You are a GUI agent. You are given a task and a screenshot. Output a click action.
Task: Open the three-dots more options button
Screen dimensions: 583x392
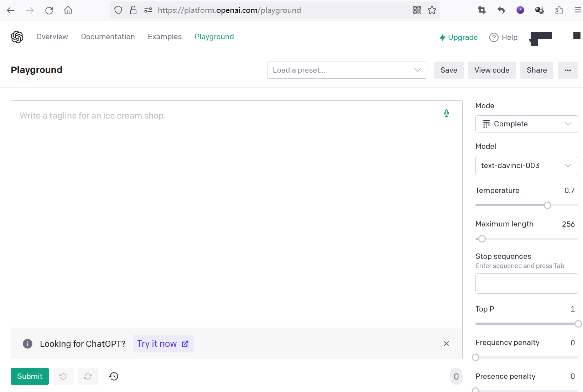point(568,70)
